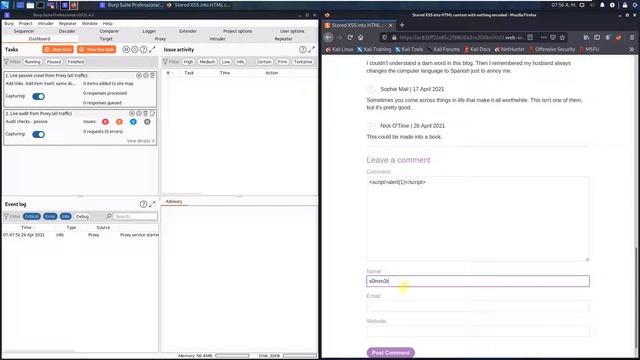Open a new Firefox tab
The image size is (640, 360).
(402, 25)
